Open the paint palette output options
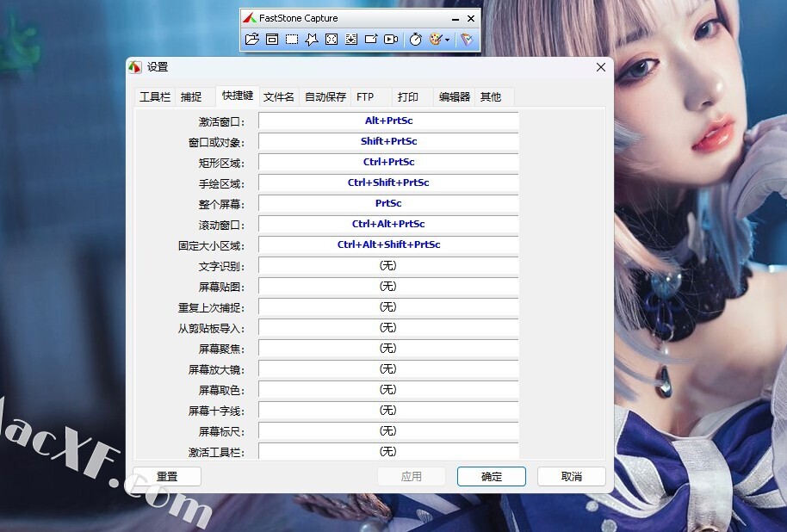Image resolution: width=787 pixels, height=532 pixels. [439, 39]
